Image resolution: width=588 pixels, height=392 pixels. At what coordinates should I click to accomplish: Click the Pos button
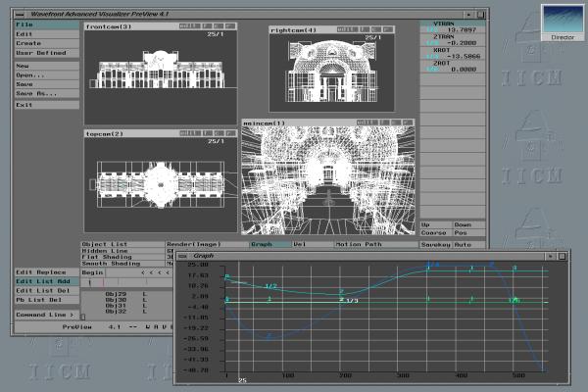point(468,233)
